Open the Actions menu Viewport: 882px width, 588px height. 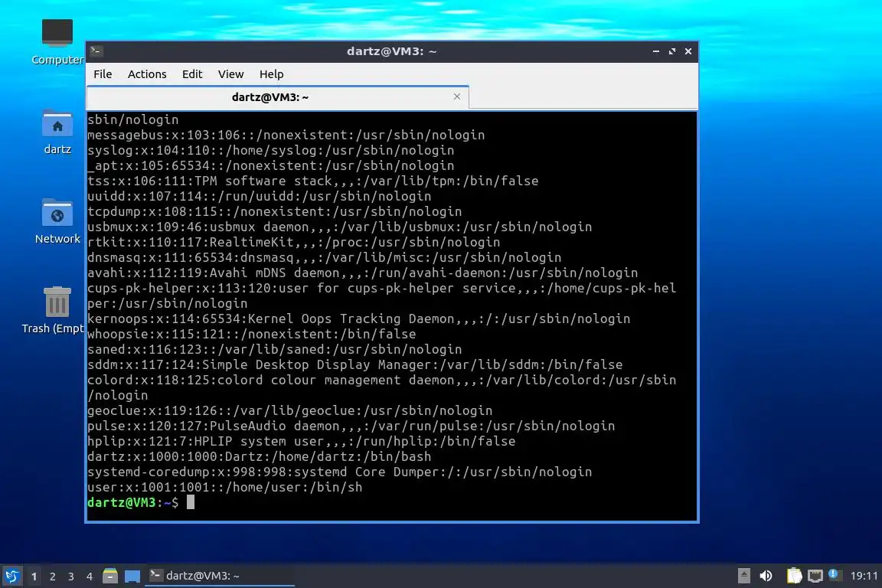click(x=147, y=74)
